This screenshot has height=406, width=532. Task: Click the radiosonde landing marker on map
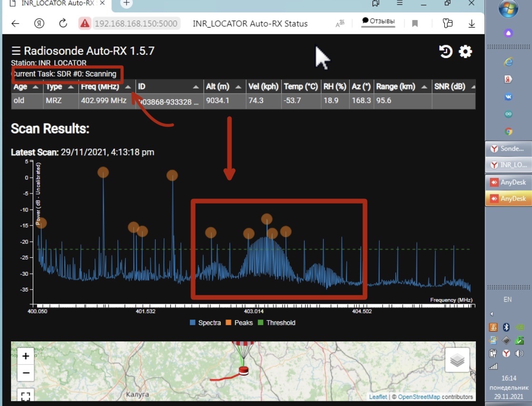tap(244, 370)
